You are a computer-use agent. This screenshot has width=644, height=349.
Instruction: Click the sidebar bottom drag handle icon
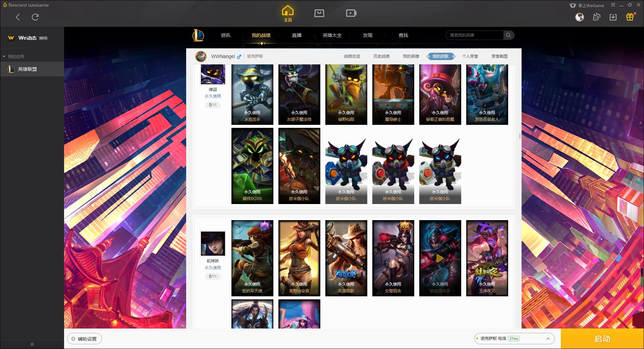[x=32, y=344]
